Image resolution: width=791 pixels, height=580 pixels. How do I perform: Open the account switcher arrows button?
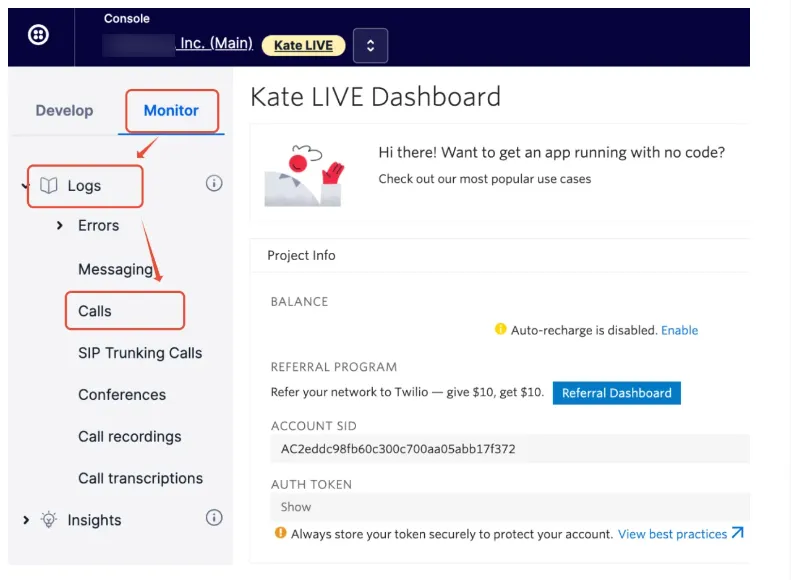pyautogui.click(x=370, y=45)
